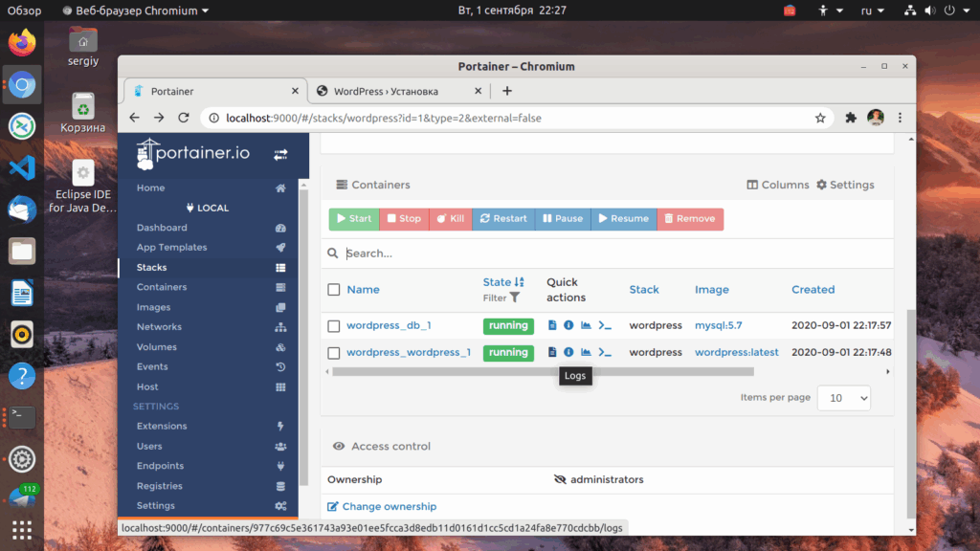Open stats chart for wordpress_wordpress_1
980x551 pixels.
[x=586, y=352]
